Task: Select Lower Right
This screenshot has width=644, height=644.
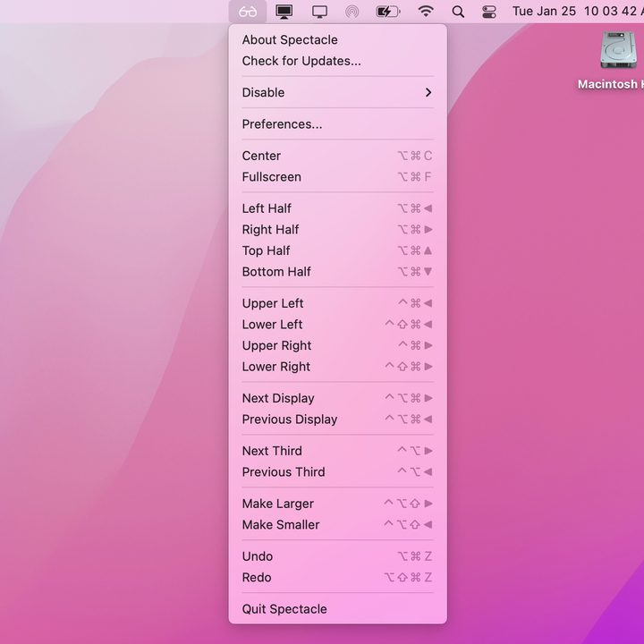Action: click(x=337, y=367)
